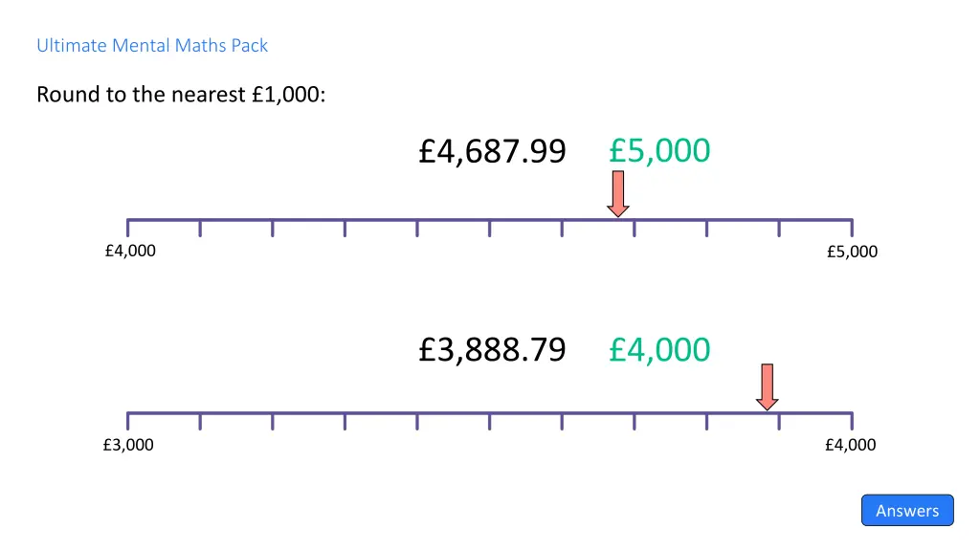The image size is (980, 551).
Task: Click the Answers button
Action: (x=906, y=510)
